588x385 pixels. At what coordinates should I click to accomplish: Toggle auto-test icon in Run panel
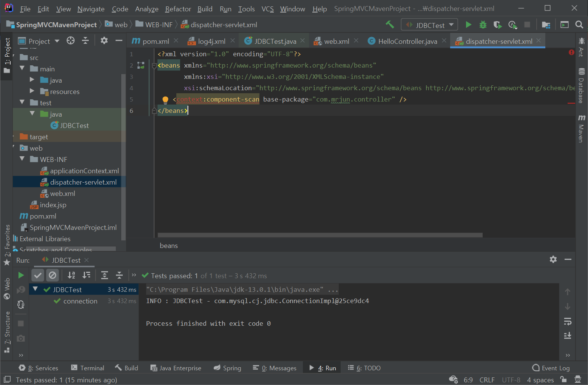click(x=21, y=305)
